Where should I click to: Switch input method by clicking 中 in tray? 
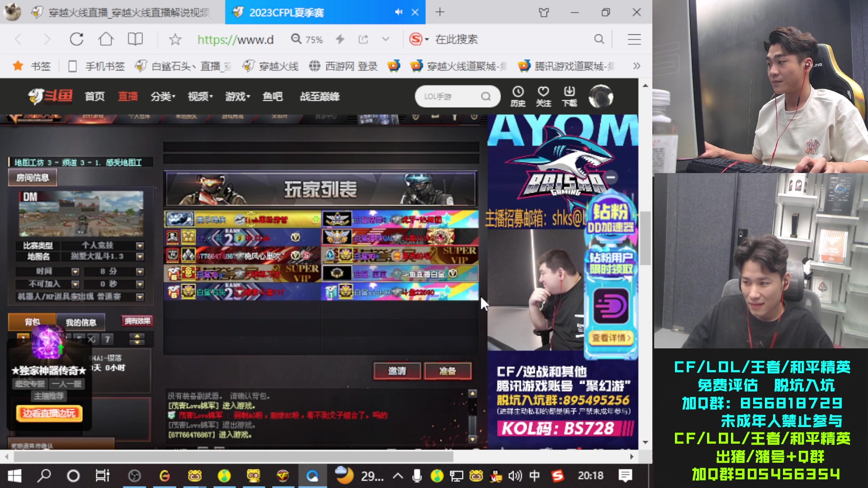(x=536, y=476)
